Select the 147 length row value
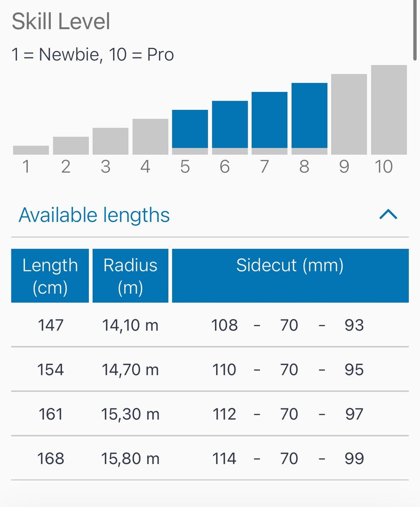Viewport: 420px width, 507px height. pos(50,325)
